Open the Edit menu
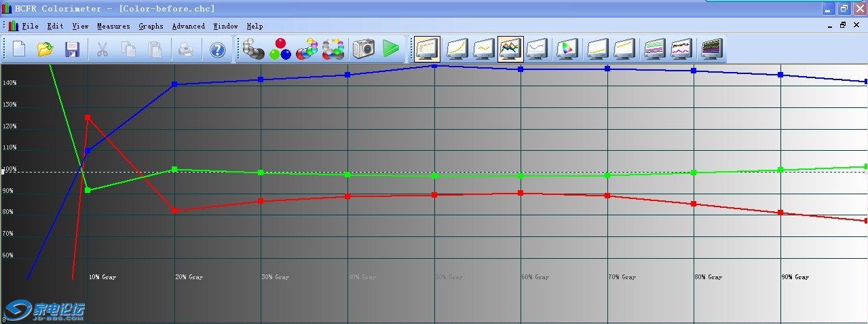 coord(55,26)
